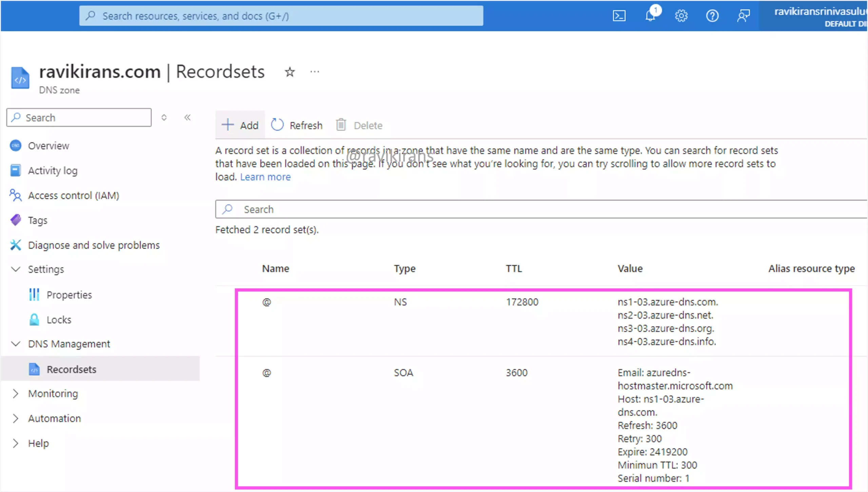The height and width of the screenshot is (492, 868).
Task: Open the help question mark icon
Action: coord(712,16)
